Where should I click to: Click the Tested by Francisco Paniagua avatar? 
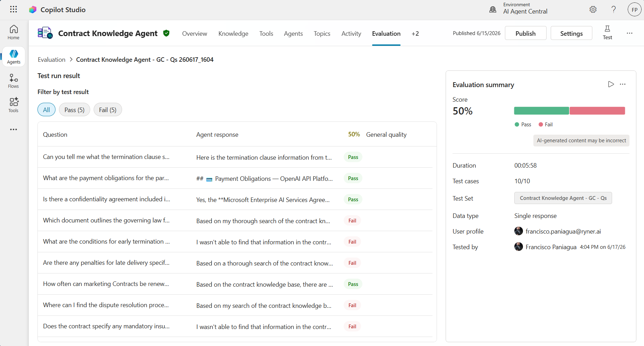[518, 247]
